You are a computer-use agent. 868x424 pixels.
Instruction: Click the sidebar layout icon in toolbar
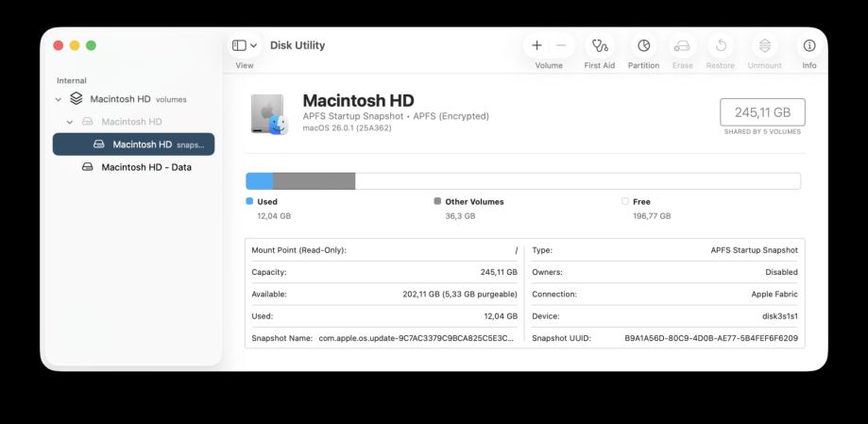[239, 45]
